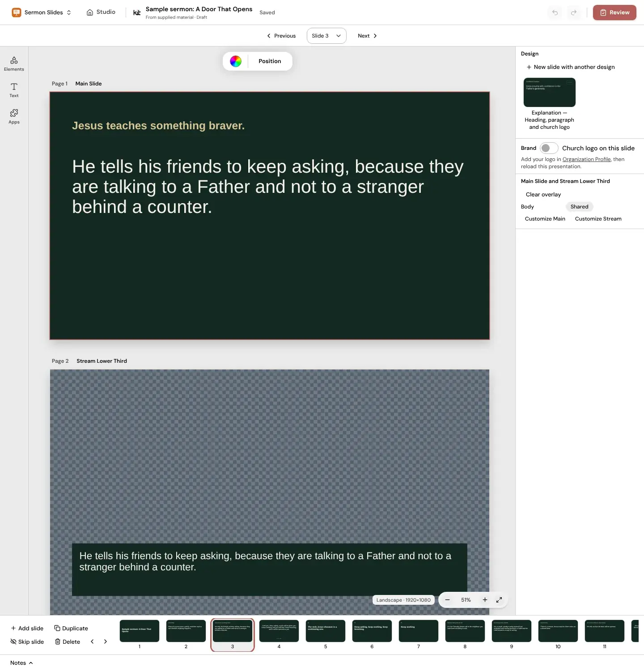The height and width of the screenshot is (671, 644).
Task: Skip this slide
Action: point(27,642)
